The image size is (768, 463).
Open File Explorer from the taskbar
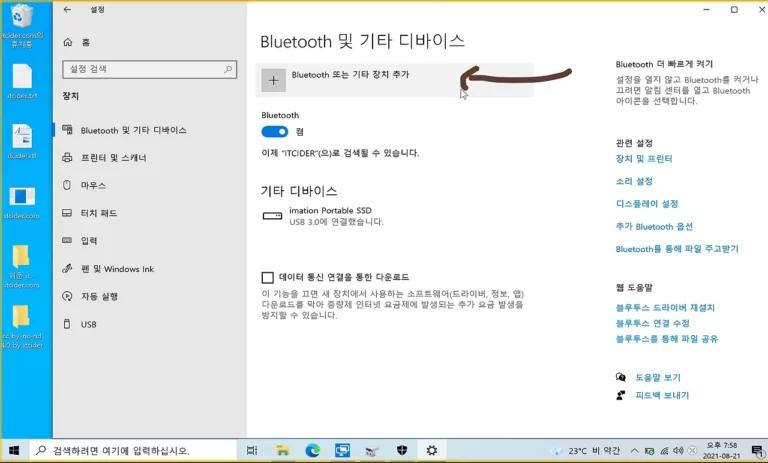pos(282,450)
